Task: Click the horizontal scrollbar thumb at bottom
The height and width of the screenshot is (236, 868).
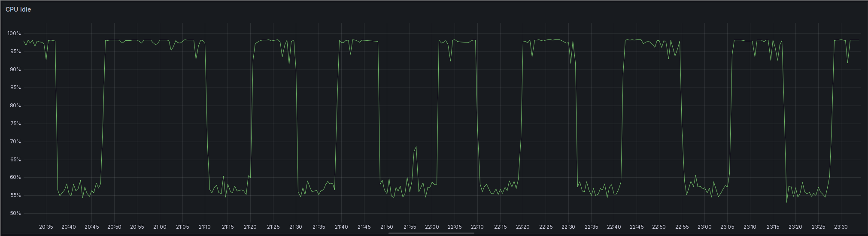Action: [431, 233]
